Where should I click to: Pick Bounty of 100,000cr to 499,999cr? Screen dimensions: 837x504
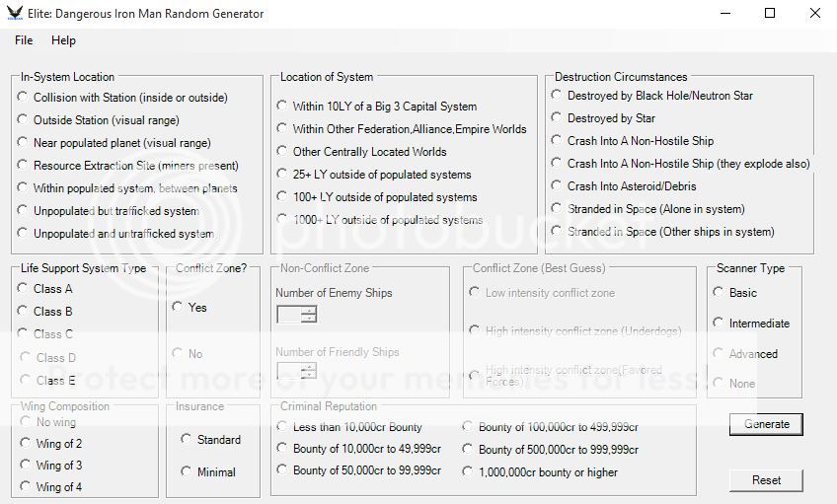(x=551, y=427)
